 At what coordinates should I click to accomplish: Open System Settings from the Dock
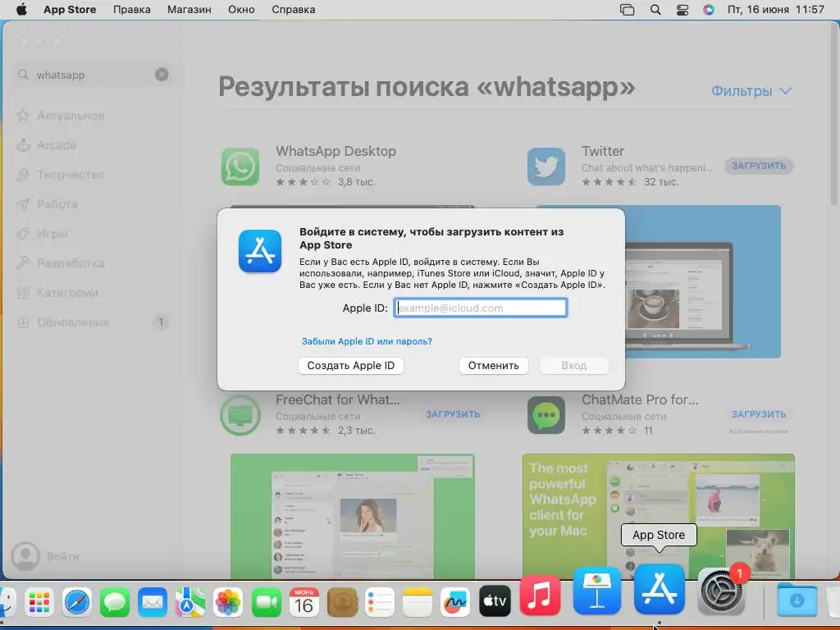pyautogui.click(x=721, y=591)
